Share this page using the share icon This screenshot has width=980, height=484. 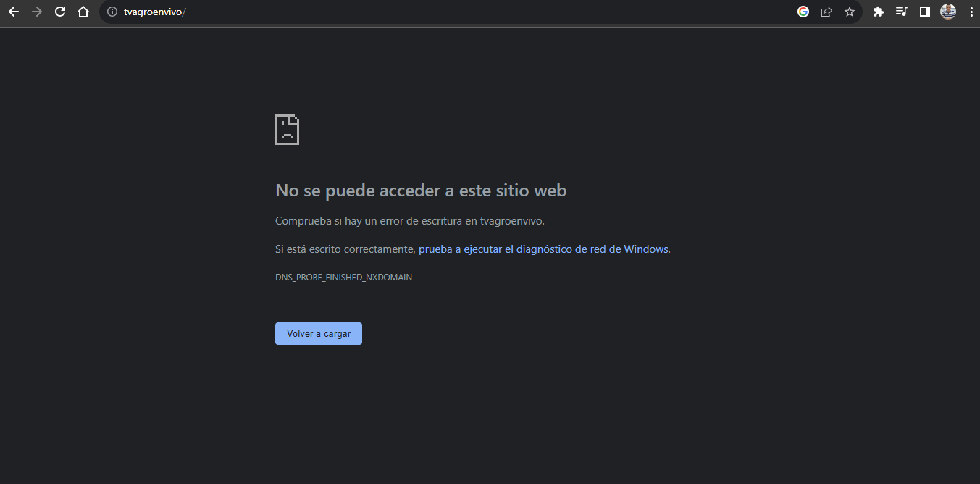[826, 12]
